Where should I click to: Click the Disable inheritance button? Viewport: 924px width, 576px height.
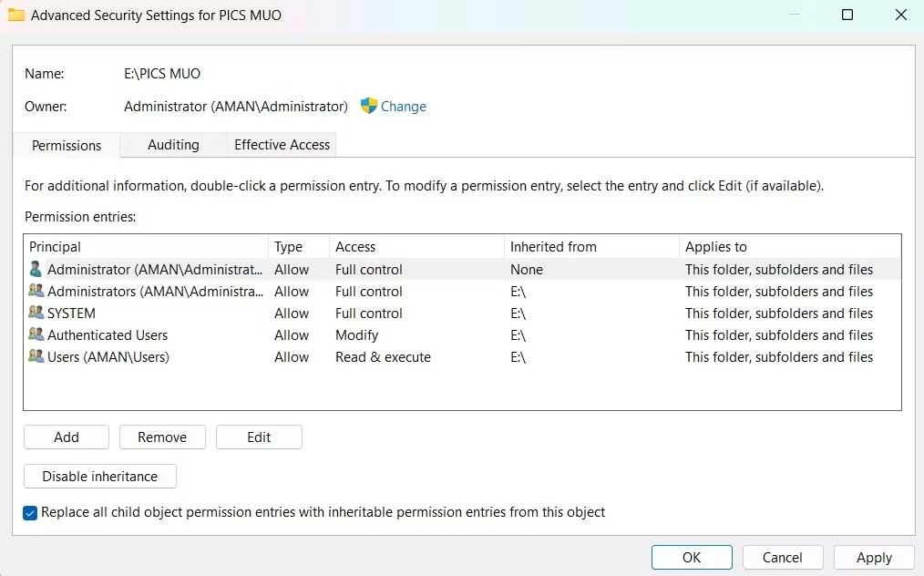point(99,477)
